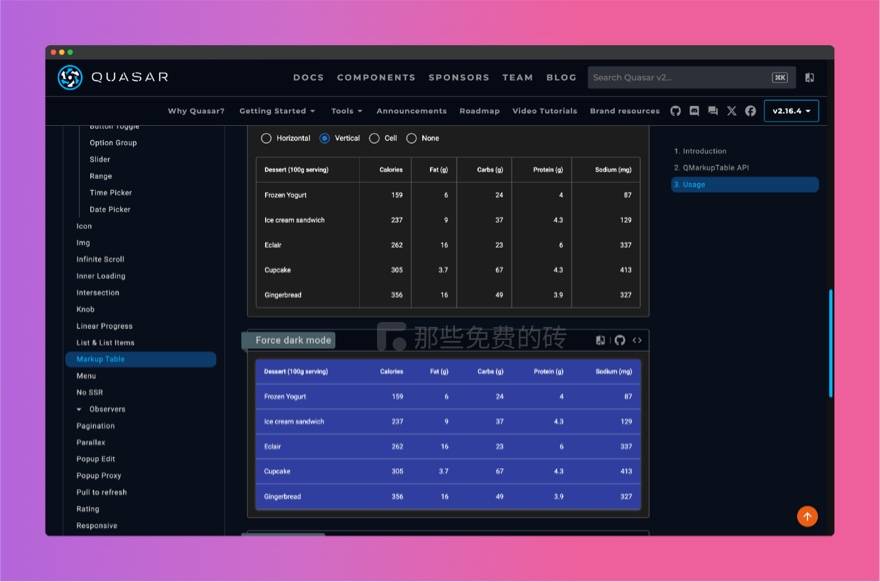Image resolution: width=880 pixels, height=582 pixels.
Task: Open the COMPONENTS top navigation item
Action: pyautogui.click(x=376, y=77)
